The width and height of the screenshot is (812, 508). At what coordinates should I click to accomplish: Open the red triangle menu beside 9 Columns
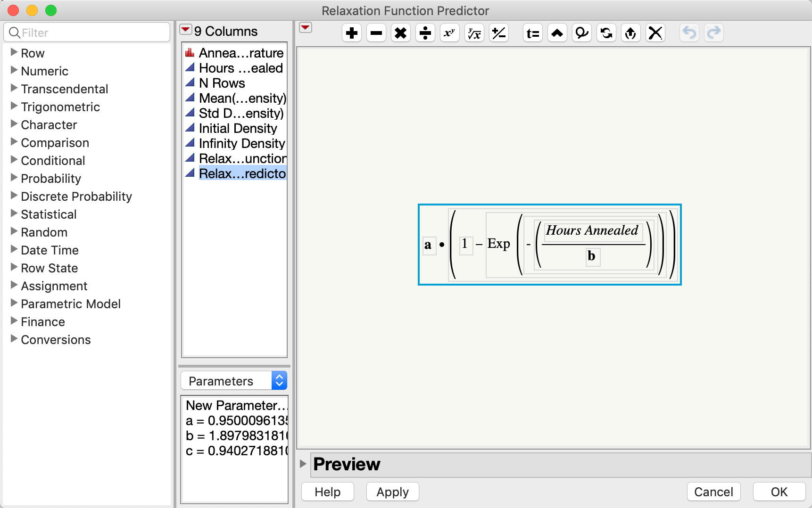point(185,29)
